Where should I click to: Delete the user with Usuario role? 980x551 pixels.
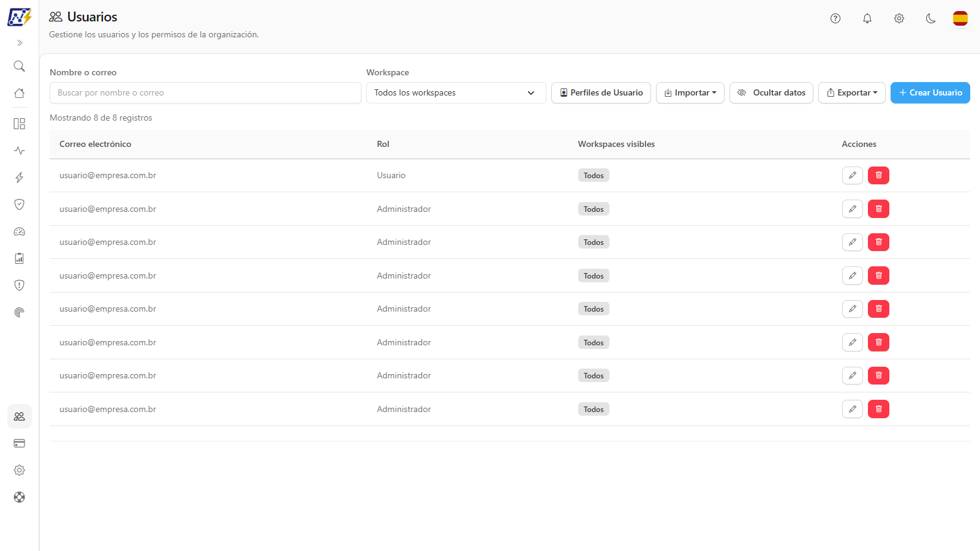[878, 176]
